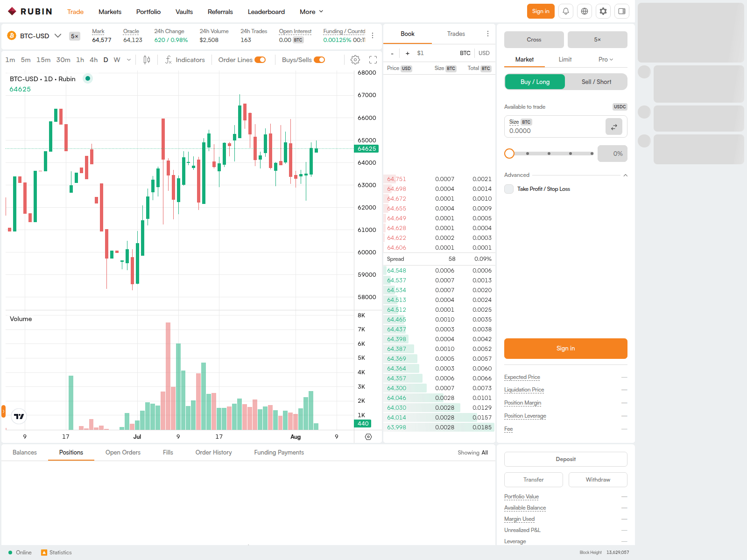Screen dimensions: 747x560
Task: Toggle Buys/Sells switch
Action: coord(319,60)
